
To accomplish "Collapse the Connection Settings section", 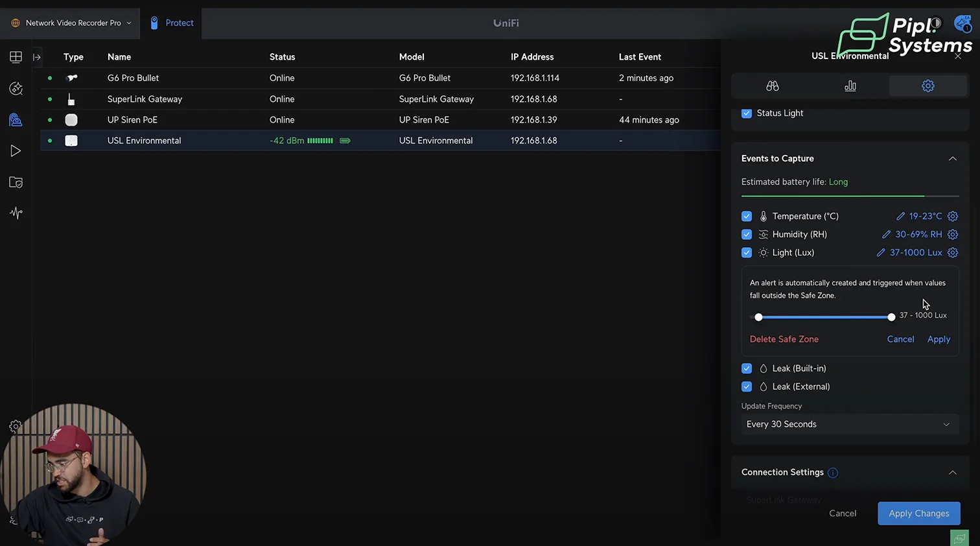I will (952, 473).
